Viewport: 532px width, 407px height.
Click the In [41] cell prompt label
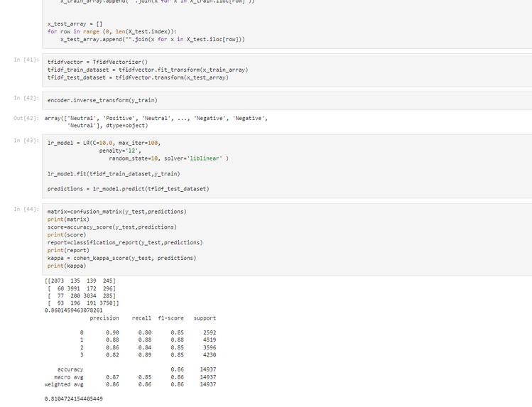(26, 60)
